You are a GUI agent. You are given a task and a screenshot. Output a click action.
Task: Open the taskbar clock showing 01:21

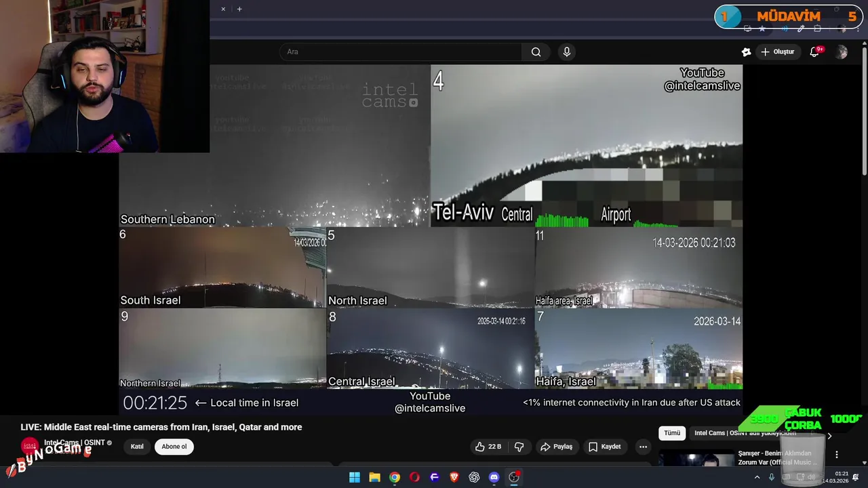[835, 477]
